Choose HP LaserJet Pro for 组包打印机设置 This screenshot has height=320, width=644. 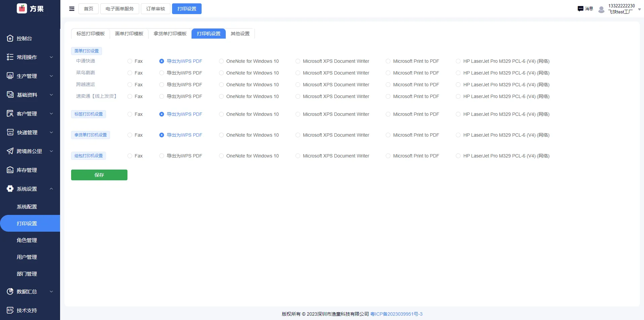pos(458,156)
